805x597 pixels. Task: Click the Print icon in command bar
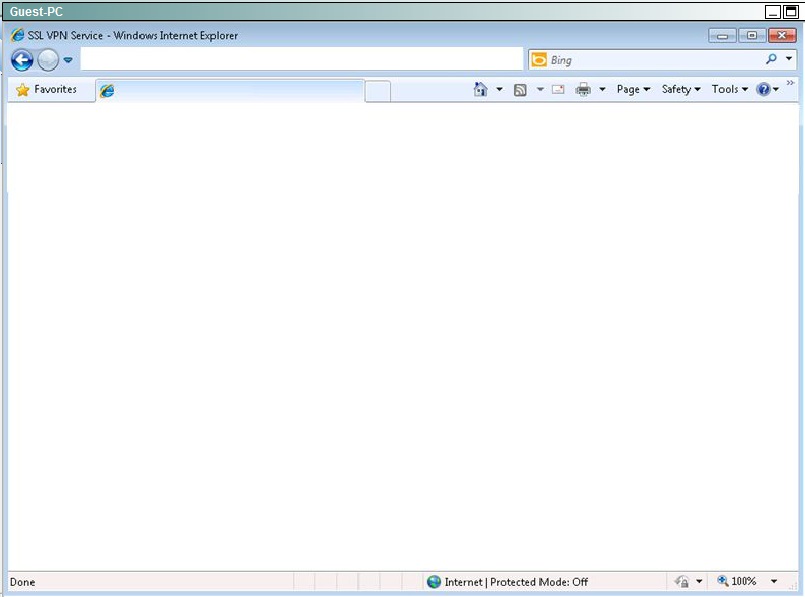point(583,90)
